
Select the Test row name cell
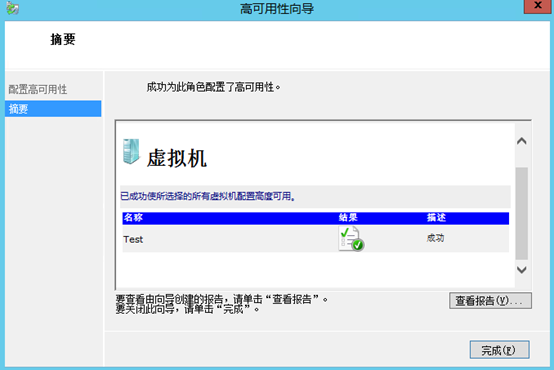[133, 240]
